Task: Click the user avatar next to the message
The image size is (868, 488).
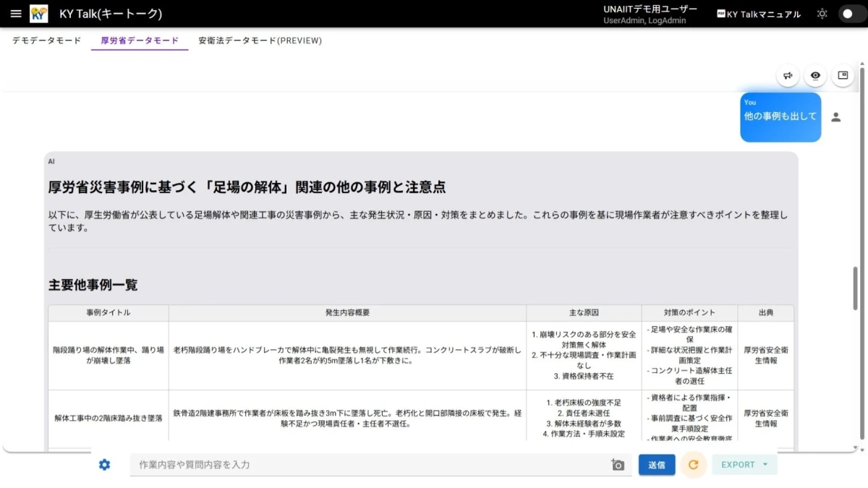Action: point(836,116)
